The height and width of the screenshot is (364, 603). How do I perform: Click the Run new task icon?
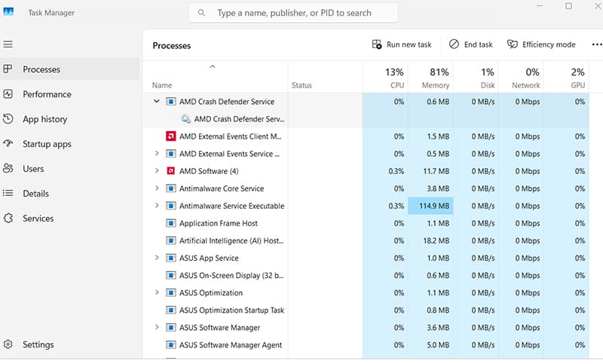(x=377, y=44)
